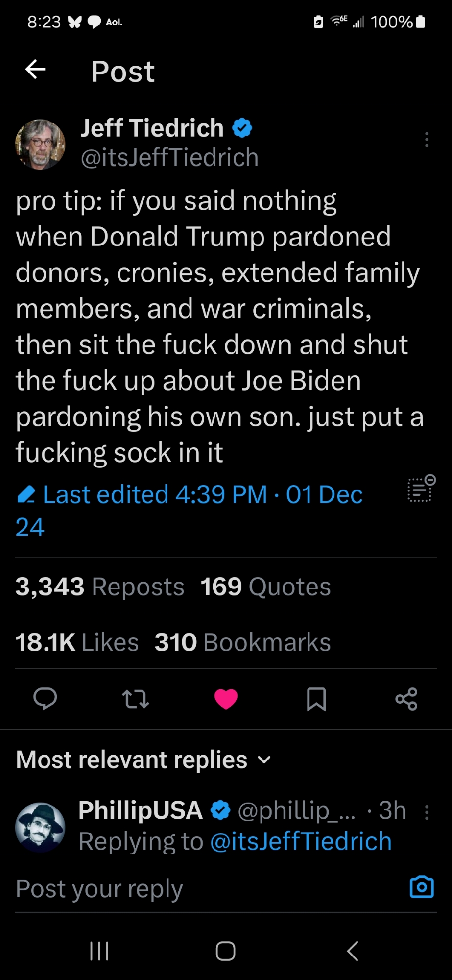Tap the @itsJeffTiedrich mention in reply
Image resolution: width=452 pixels, height=980 pixels.
coord(301,841)
